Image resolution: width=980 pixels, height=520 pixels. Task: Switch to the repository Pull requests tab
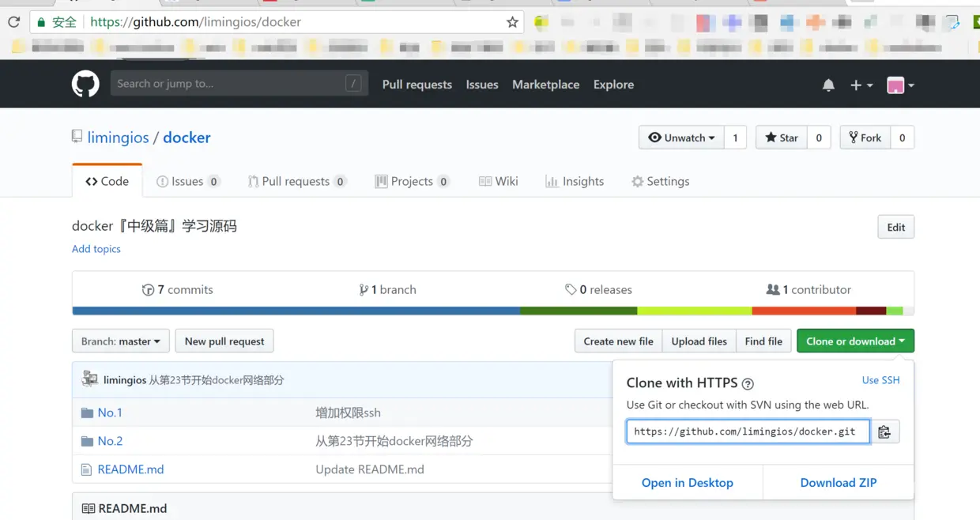click(297, 181)
